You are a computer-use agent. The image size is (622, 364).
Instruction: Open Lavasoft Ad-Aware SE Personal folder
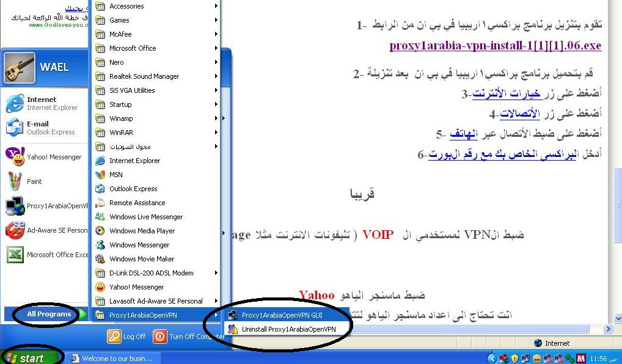coord(156,301)
